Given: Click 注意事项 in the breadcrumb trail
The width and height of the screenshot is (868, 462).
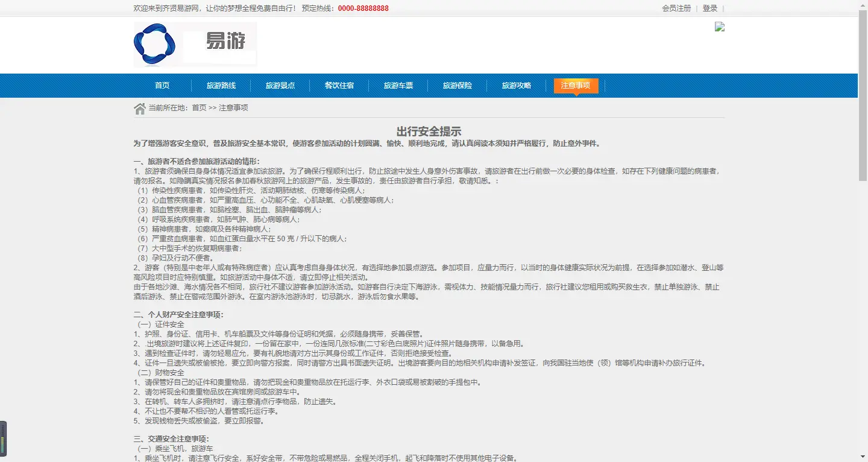Looking at the screenshot, I should tap(233, 107).
